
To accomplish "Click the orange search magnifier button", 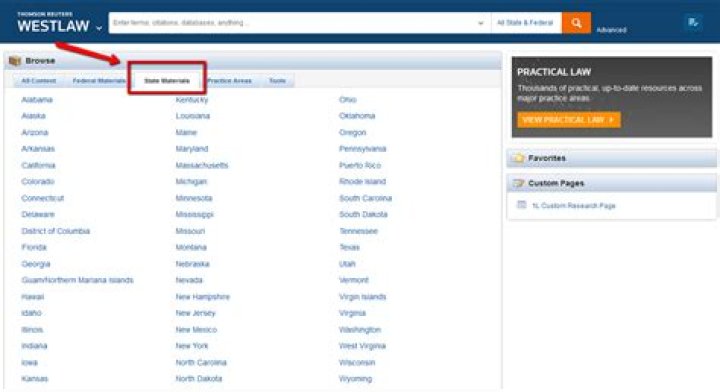I will pyautogui.click(x=576, y=23).
